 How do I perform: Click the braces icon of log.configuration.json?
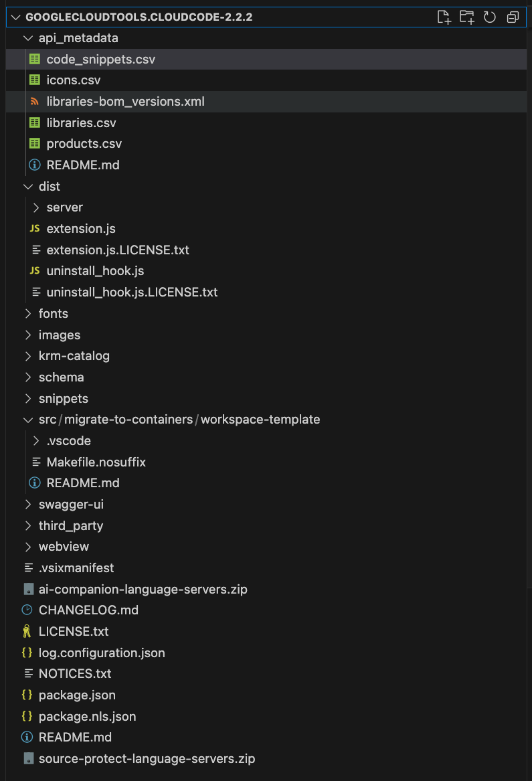(x=27, y=653)
